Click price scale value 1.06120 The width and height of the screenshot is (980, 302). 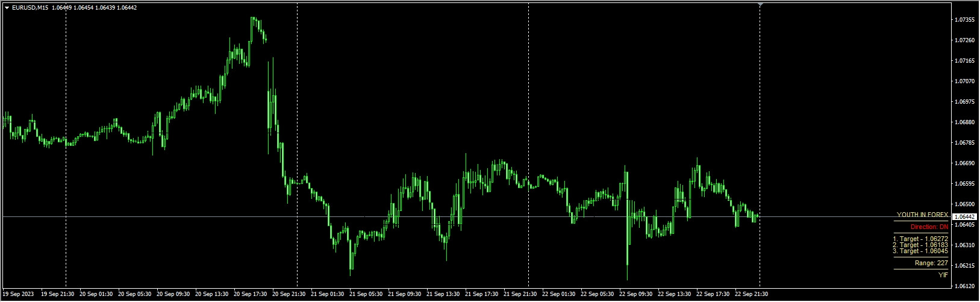pos(965,286)
